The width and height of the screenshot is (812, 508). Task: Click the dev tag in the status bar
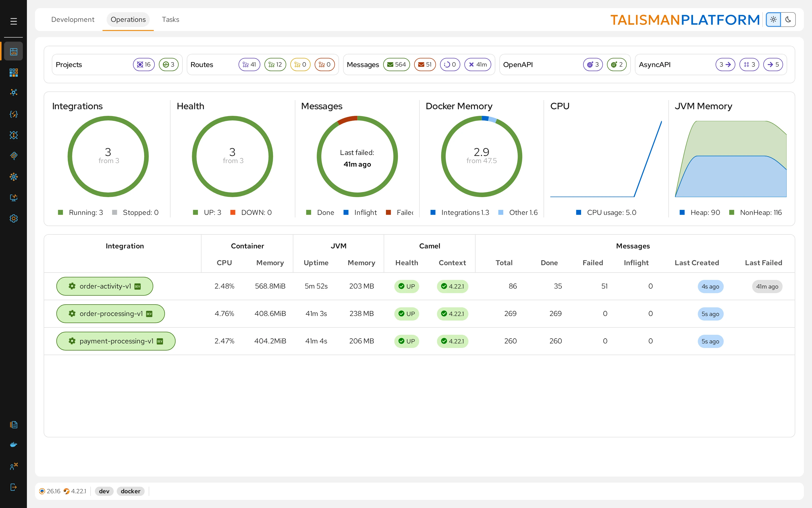[104, 491]
